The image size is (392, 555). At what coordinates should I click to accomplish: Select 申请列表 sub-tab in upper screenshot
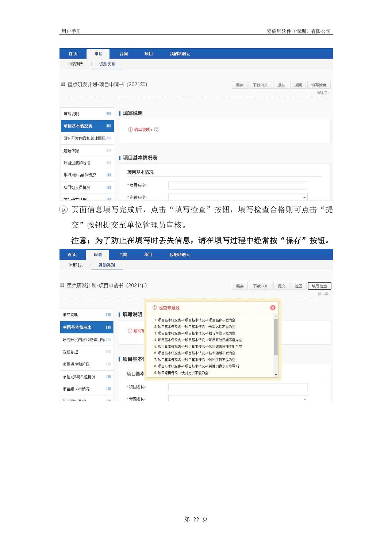point(76,64)
